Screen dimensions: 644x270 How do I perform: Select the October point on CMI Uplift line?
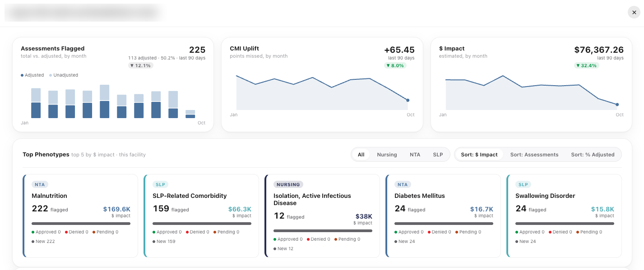408,100
